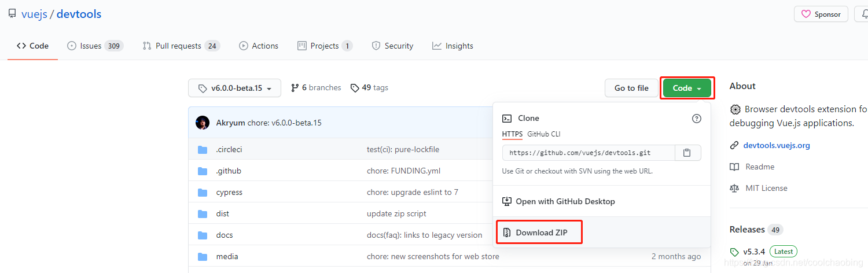Choose Download ZIP
This screenshot has height=273, width=868.
(535, 233)
